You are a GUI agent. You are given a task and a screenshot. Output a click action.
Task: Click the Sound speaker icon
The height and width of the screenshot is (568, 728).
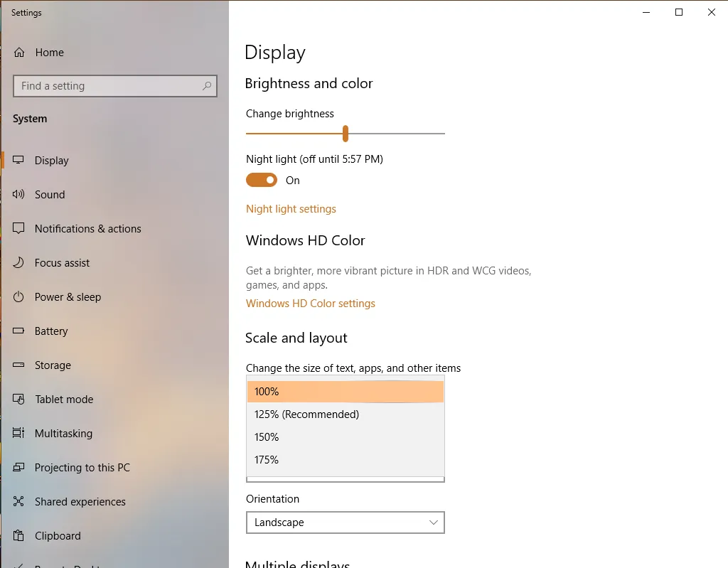(x=19, y=194)
